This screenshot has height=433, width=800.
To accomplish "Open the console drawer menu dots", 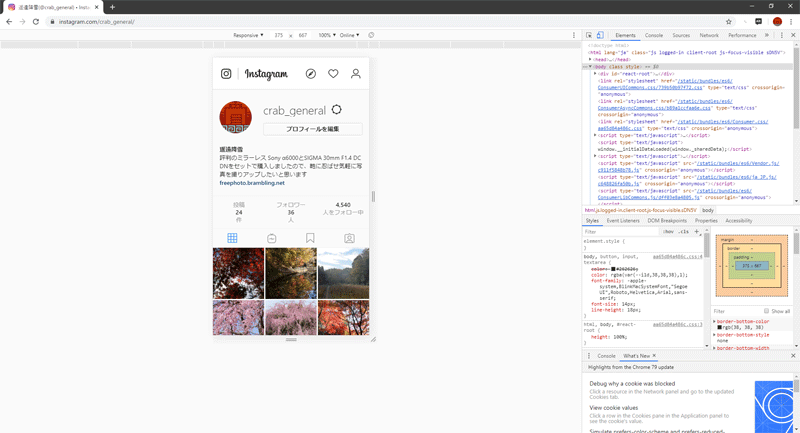I will tap(589, 355).
